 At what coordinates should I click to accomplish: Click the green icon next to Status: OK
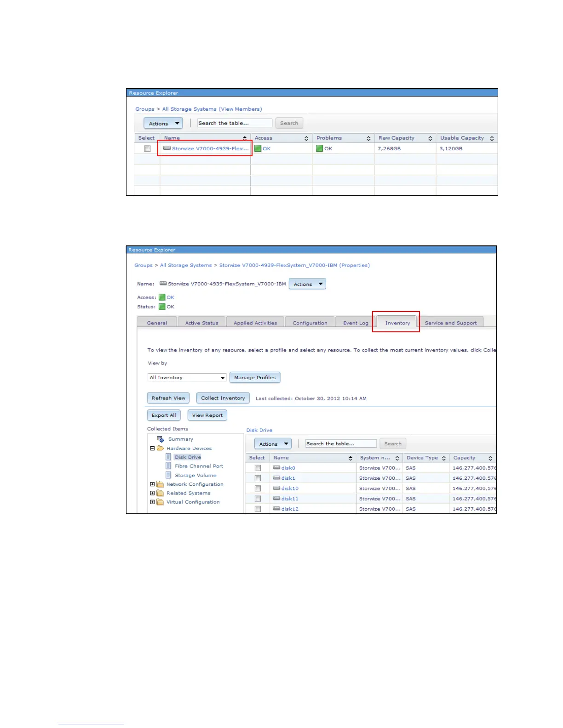click(x=162, y=307)
